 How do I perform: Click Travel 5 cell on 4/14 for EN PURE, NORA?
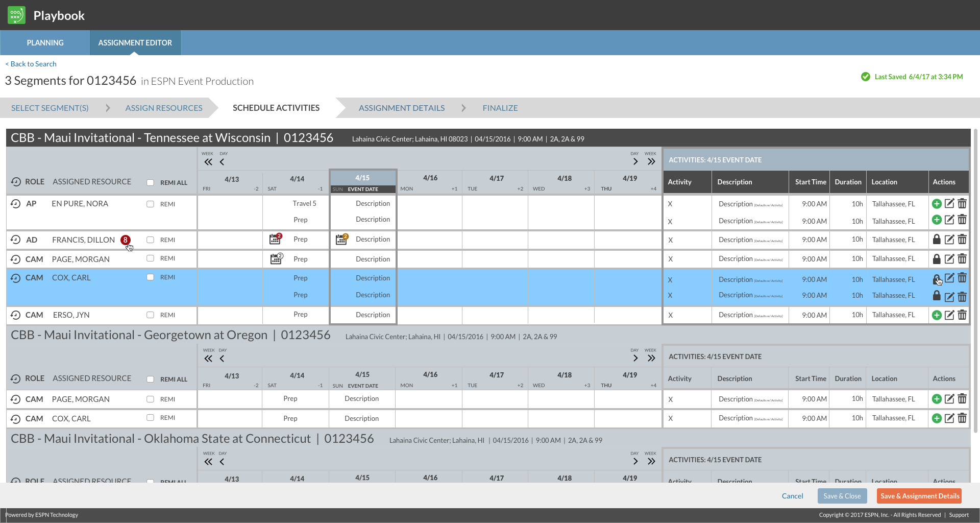tap(305, 203)
